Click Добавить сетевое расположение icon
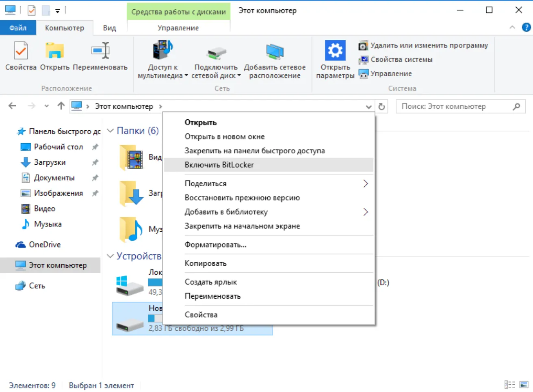 [x=275, y=52]
